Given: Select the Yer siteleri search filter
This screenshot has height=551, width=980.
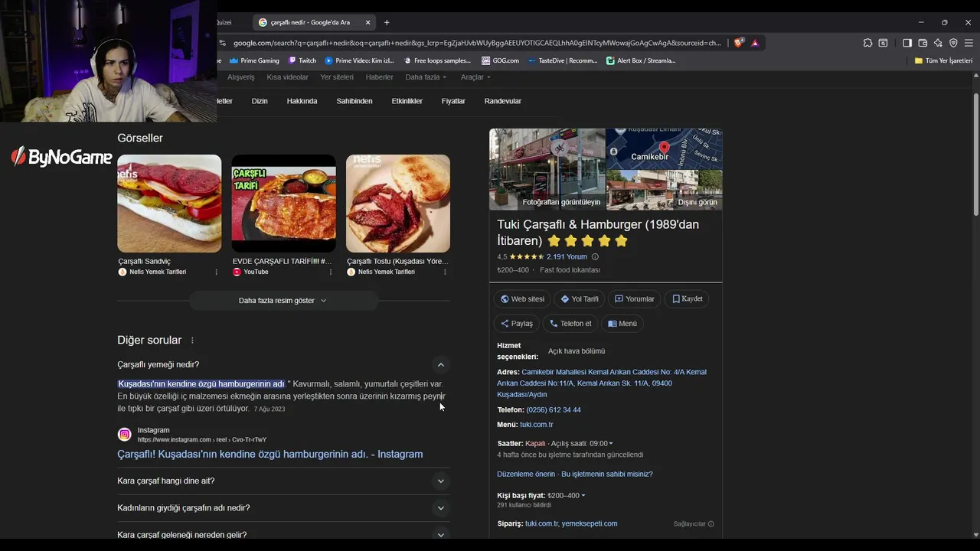Looking at the screenshot, I should click(x=337, y=77).
